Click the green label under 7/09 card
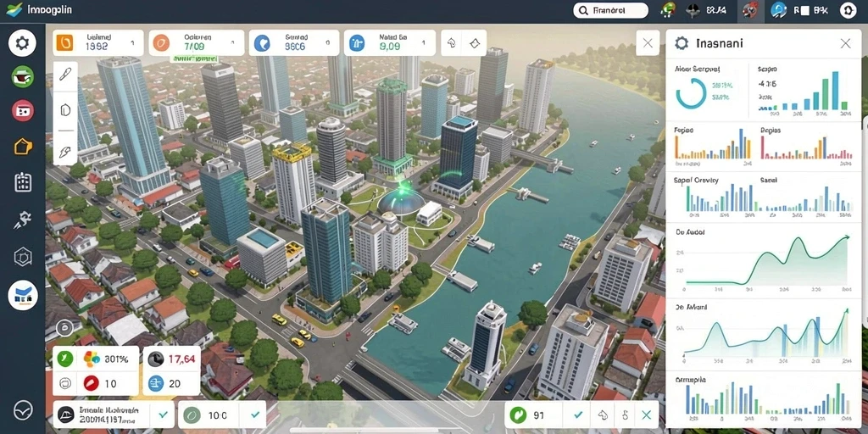This screenshot has height=434, width=868. point(195,58)
